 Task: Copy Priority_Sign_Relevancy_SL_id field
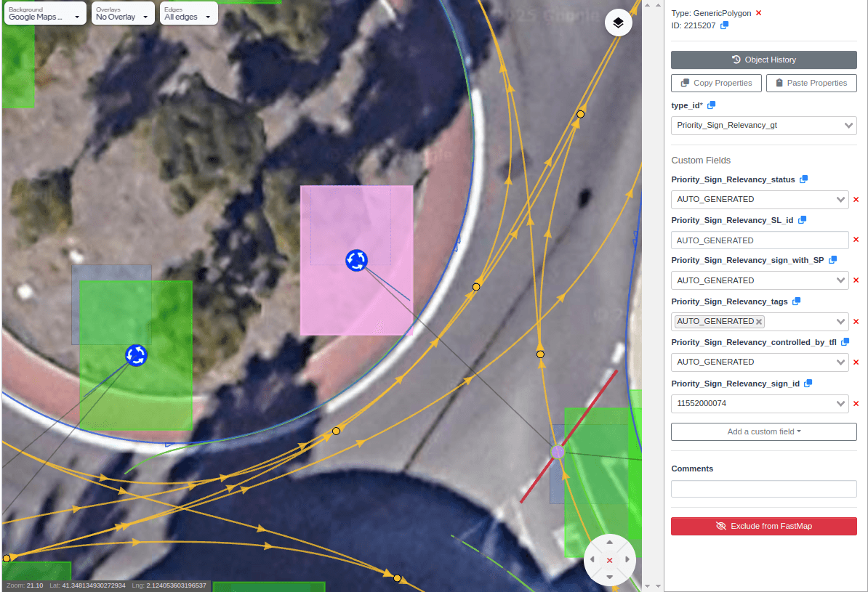(802, 220)
